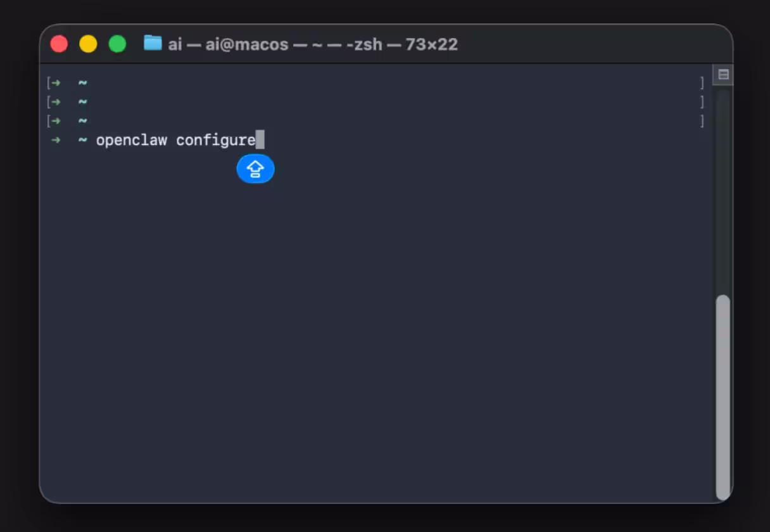770x532 pixels.
Task: Click the word "openclaw" in the command
Action: (131, 140)
